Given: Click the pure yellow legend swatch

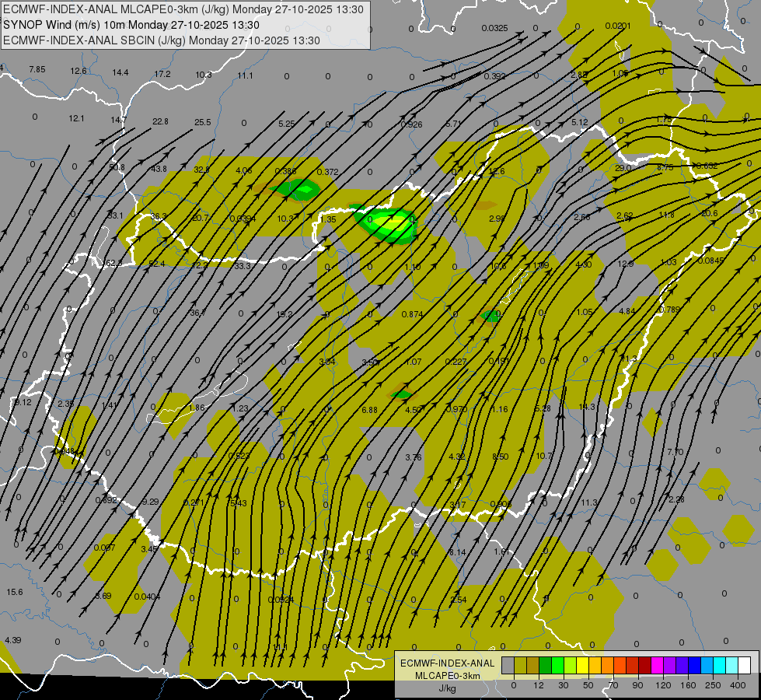Looking at the screenshot, I should [582, 666].
